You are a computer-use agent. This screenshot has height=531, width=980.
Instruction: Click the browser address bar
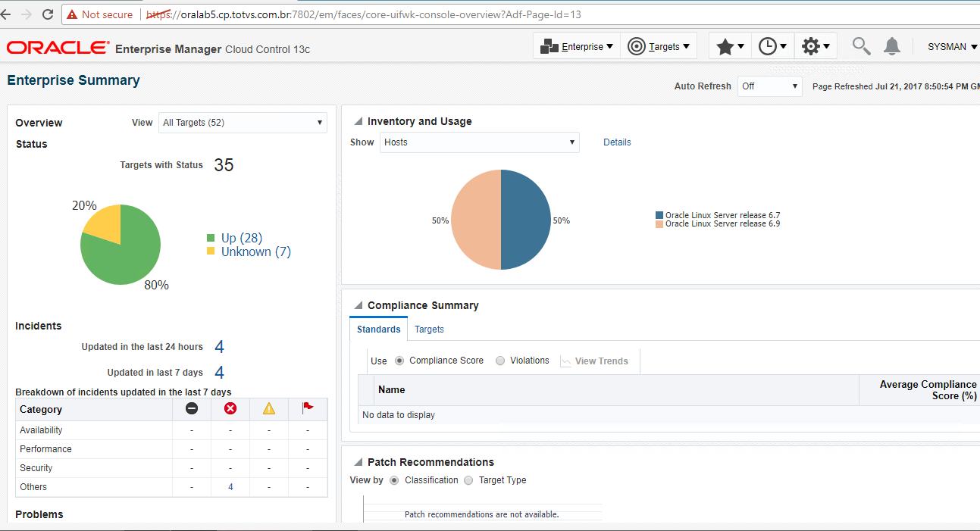pyautogui.click(x=379, y=14)
